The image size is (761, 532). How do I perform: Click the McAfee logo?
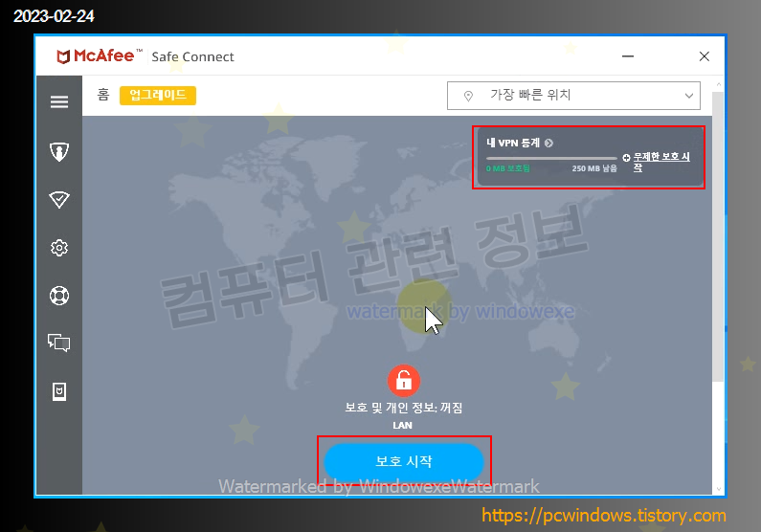coord(99,56)
